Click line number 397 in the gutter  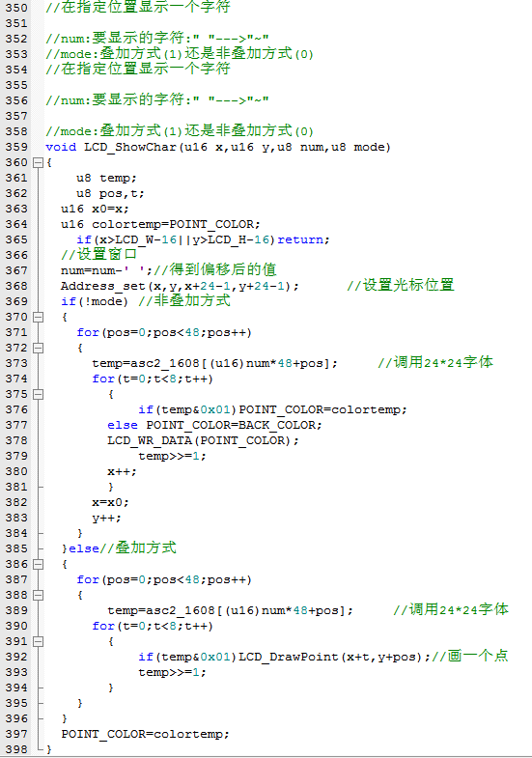tap(16, 734)
